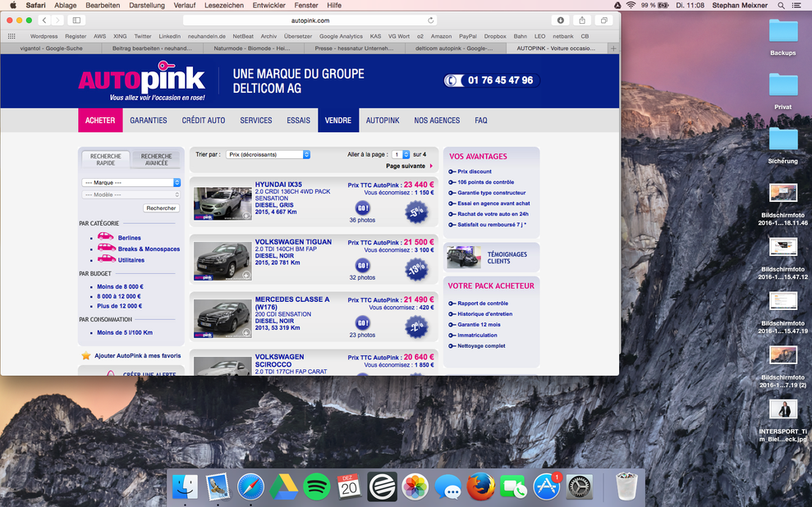Open the Google Analytics bookmark
Viewport: 812px width, 507px height.
[341, 36]
